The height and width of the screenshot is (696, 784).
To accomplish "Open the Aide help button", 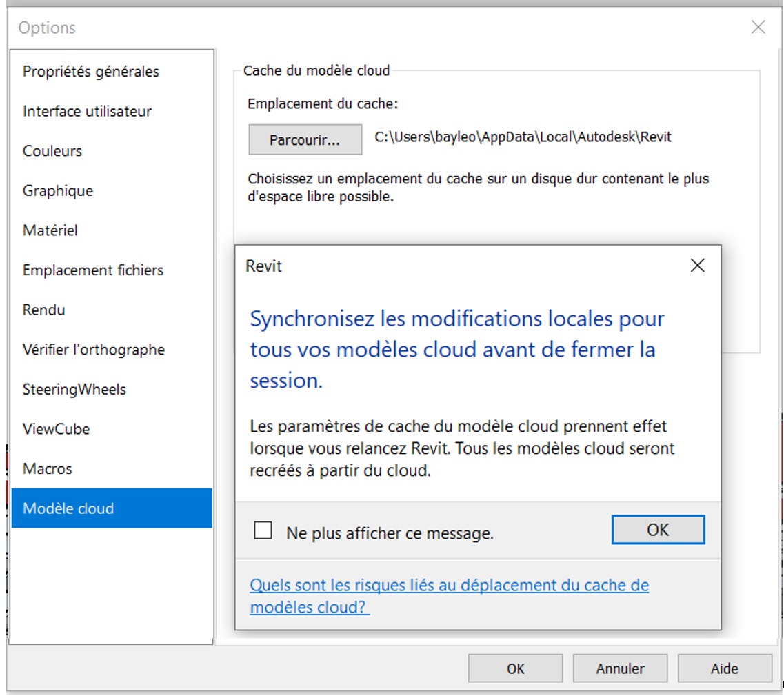I will (724, 668).
